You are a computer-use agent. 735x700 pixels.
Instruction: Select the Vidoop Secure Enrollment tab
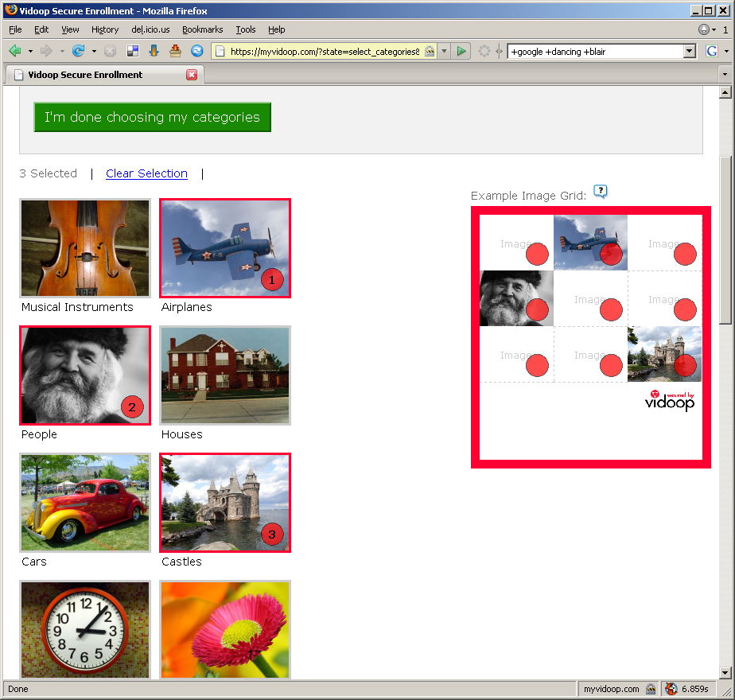click(x=104, y=75)
